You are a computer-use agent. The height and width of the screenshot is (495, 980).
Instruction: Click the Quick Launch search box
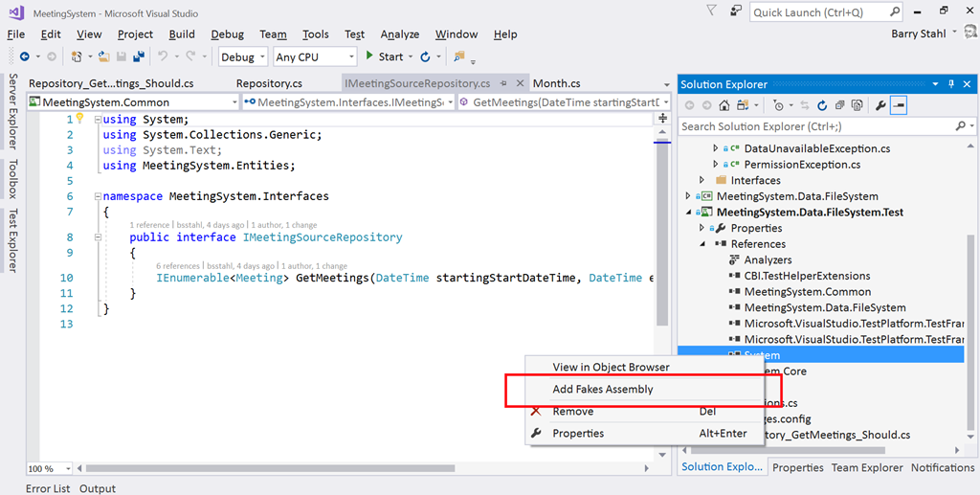[827, 11]
